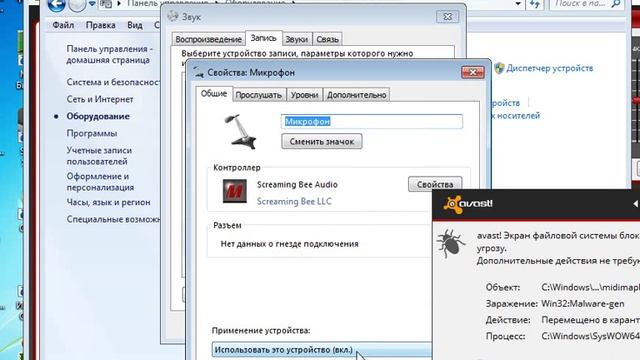The width and height of the screenshot is (640, 360).
Task: Open the Screaming Bee LLC link
Action: coord(294,201)
